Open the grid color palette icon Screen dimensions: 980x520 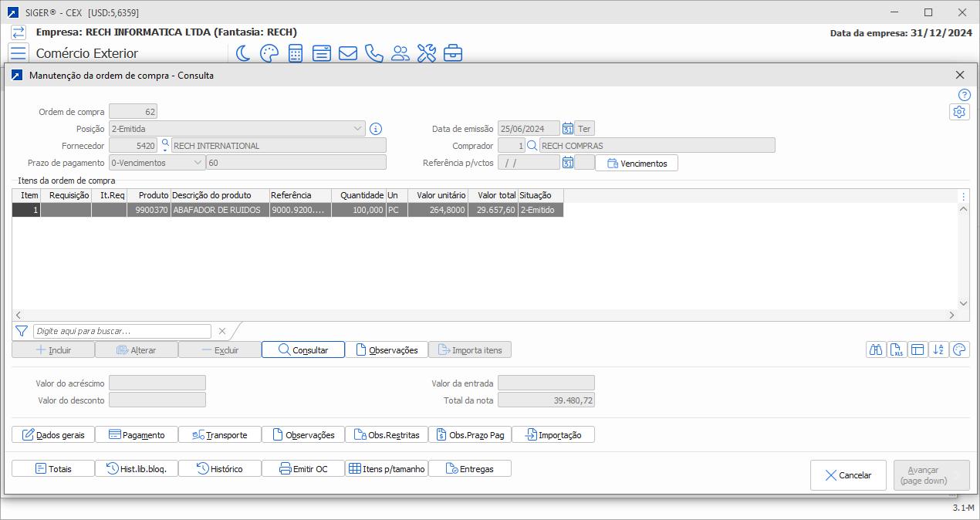click(x=959, y=349)
